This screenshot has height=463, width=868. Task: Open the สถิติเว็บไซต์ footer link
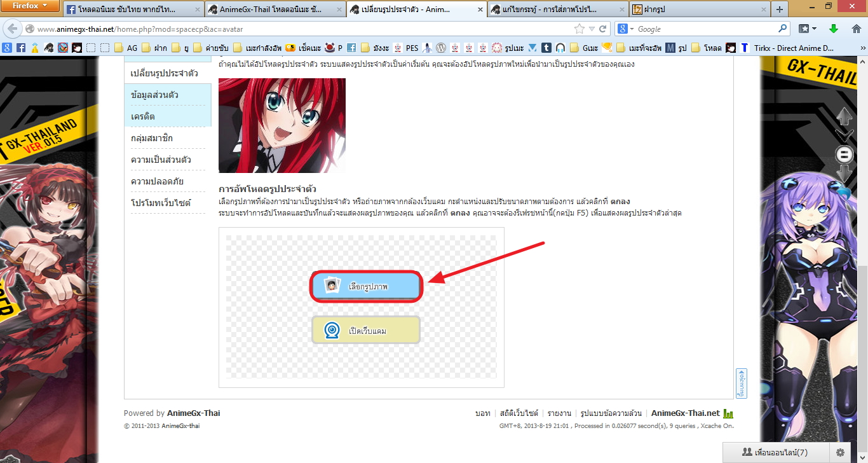pyautogui.click(x=519, y=413)
